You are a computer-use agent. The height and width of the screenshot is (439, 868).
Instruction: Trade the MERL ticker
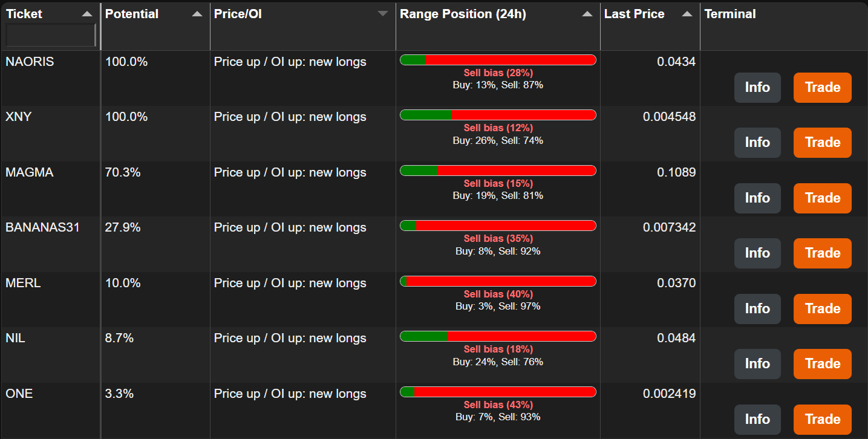pyautogui.click(x=823, y=309)
